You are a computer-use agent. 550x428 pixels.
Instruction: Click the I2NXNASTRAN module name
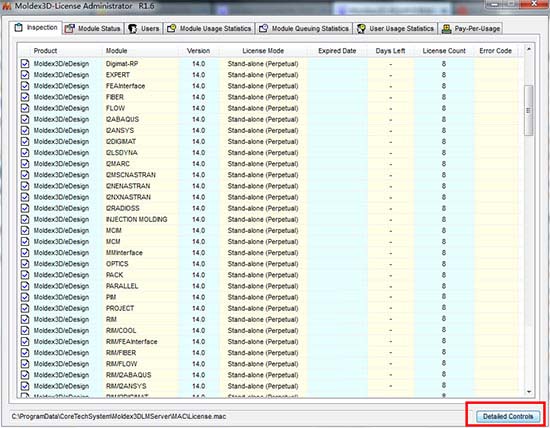(128, 197)
